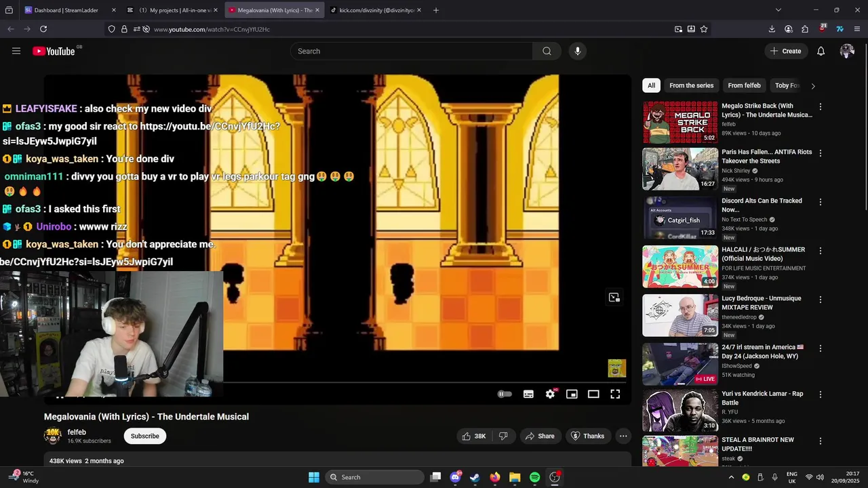Click the search magnifier button
This screenshot has width=868, height=488.
[x=547, y=51]
